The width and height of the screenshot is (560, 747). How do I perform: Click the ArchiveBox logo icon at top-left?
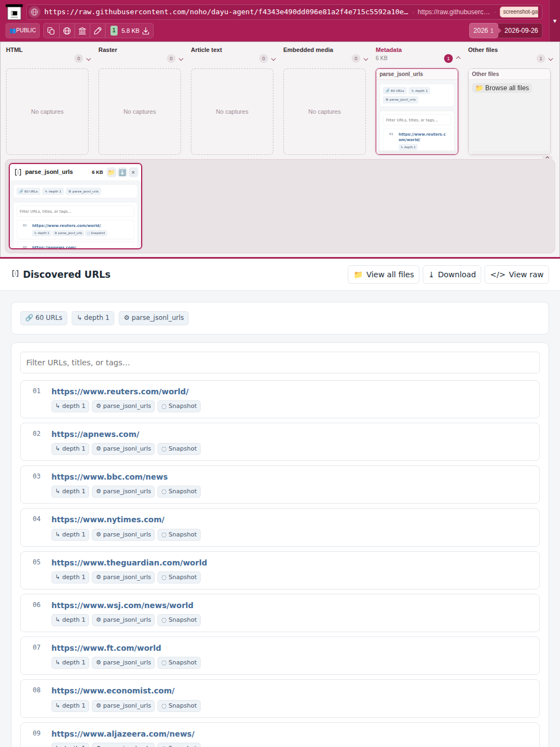click(14, 12)
